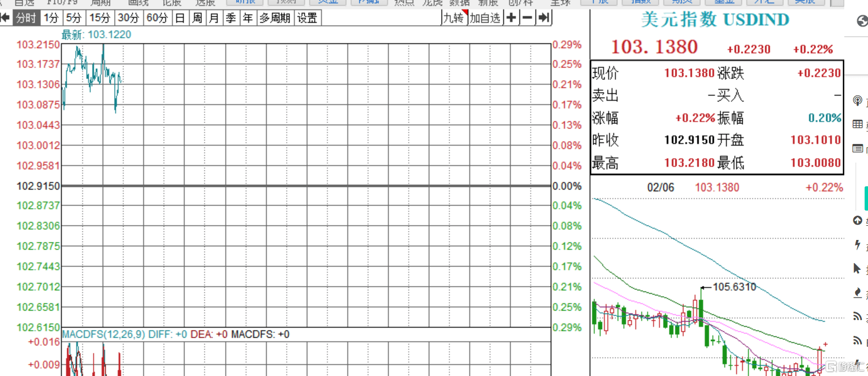Click the 102.6150 bottom price axis label
868x376 pixels.
[38, 327]
